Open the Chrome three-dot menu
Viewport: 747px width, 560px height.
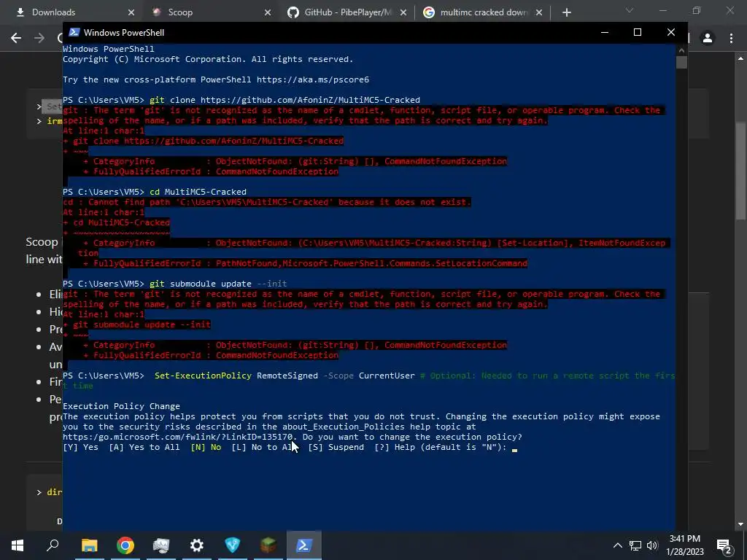pyautogui.click(x=731, y=38)
